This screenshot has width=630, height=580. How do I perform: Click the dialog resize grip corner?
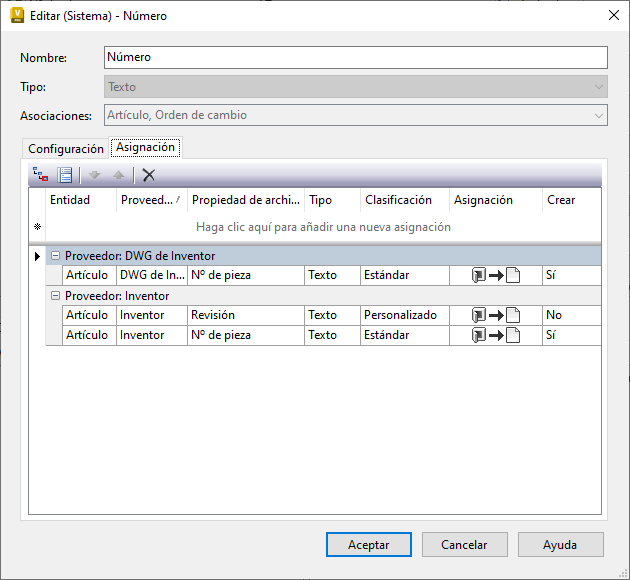pos(624,574)
